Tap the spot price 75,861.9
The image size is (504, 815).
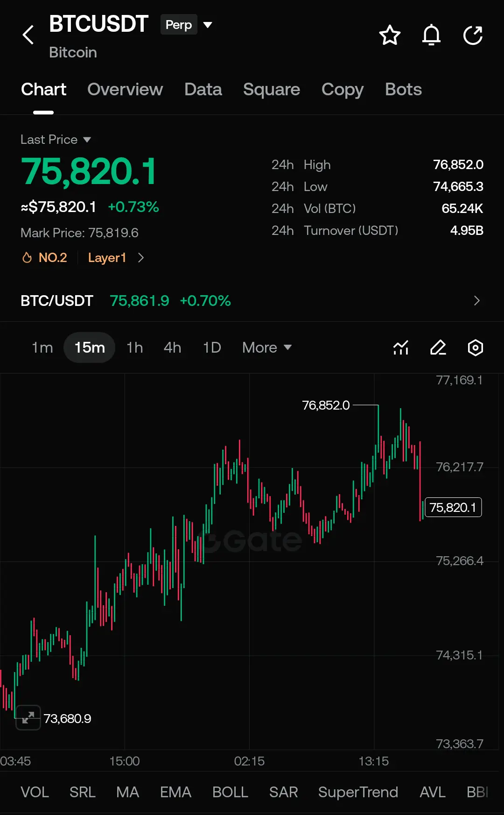[x=140, y=300]
